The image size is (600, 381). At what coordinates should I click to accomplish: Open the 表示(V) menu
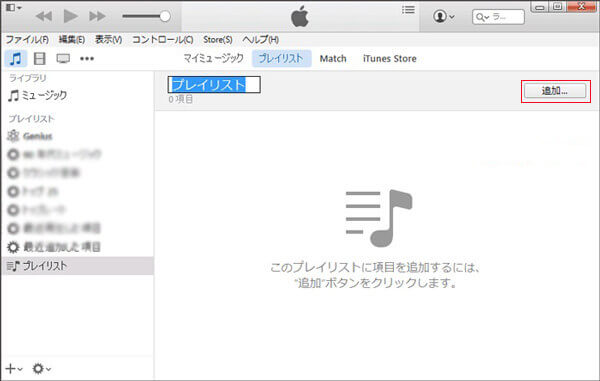pyautogui.click(x=108, y=39)
